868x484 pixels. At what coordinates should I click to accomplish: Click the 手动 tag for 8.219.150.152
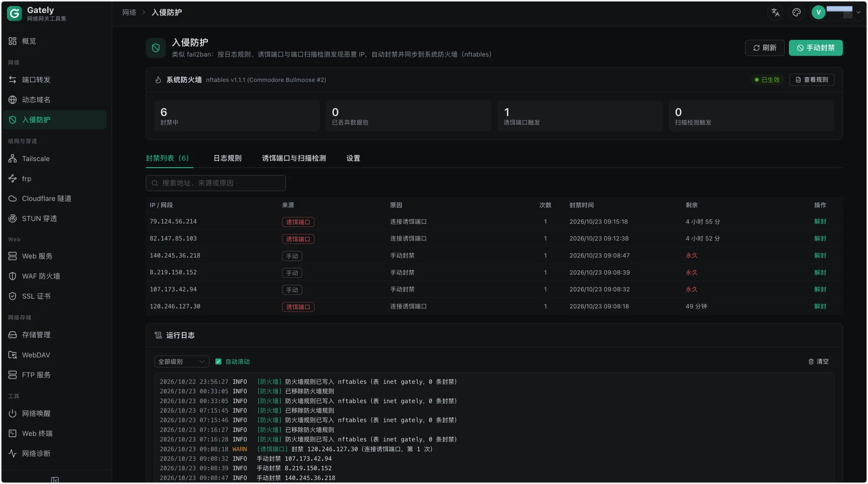(292, 273)
